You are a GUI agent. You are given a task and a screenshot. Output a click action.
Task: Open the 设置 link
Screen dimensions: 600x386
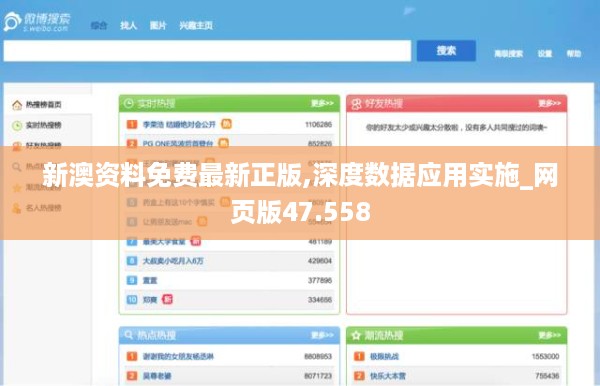click(x=545, y=54)
